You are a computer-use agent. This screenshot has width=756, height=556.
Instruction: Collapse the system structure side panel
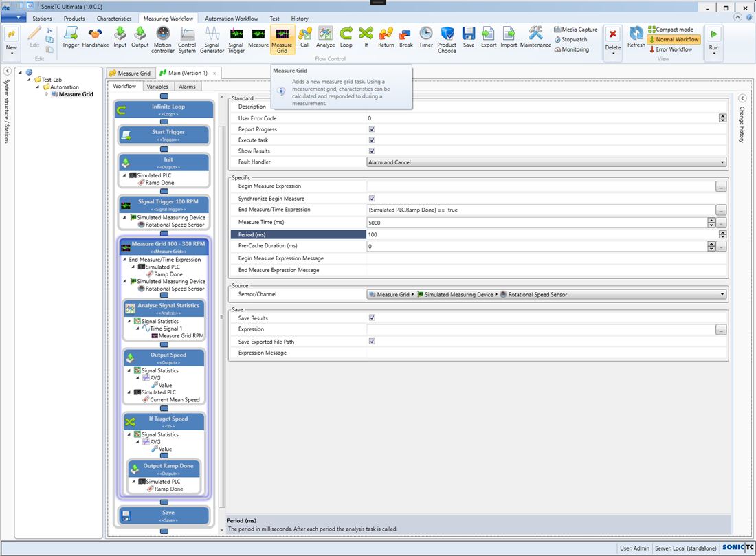tap(8, 71)
